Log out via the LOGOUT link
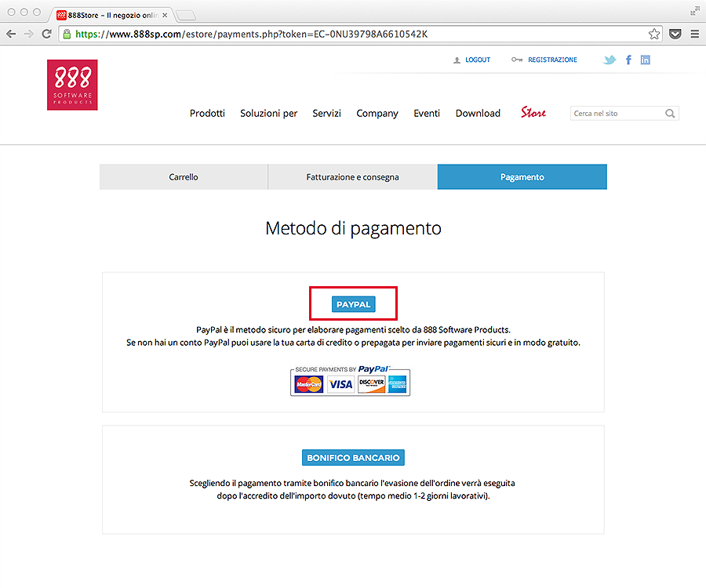Viewport: 706px width, 588px height. [x=478, y=60]
